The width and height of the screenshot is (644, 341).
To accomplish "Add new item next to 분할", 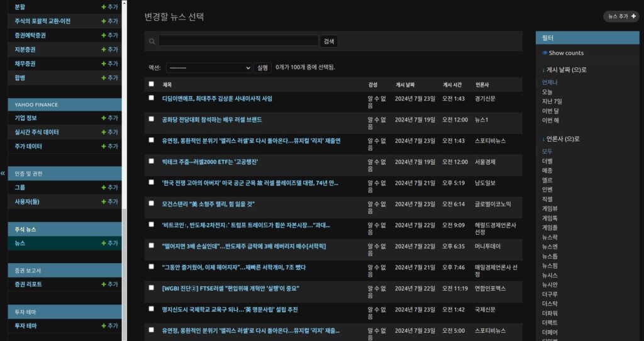I will pyautogui.click(x=109, y=7).
